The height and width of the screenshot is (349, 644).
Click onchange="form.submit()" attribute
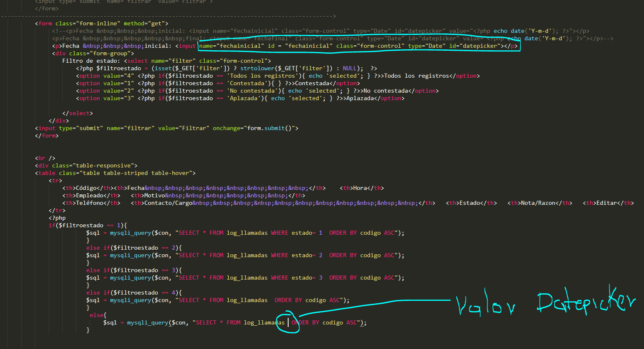point(254,128)
